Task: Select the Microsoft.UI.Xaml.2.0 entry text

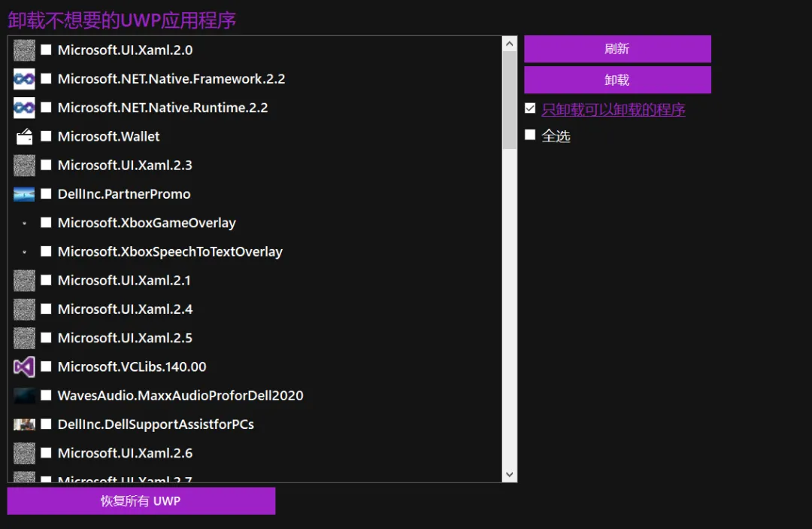Action: [x=125, y=50]
